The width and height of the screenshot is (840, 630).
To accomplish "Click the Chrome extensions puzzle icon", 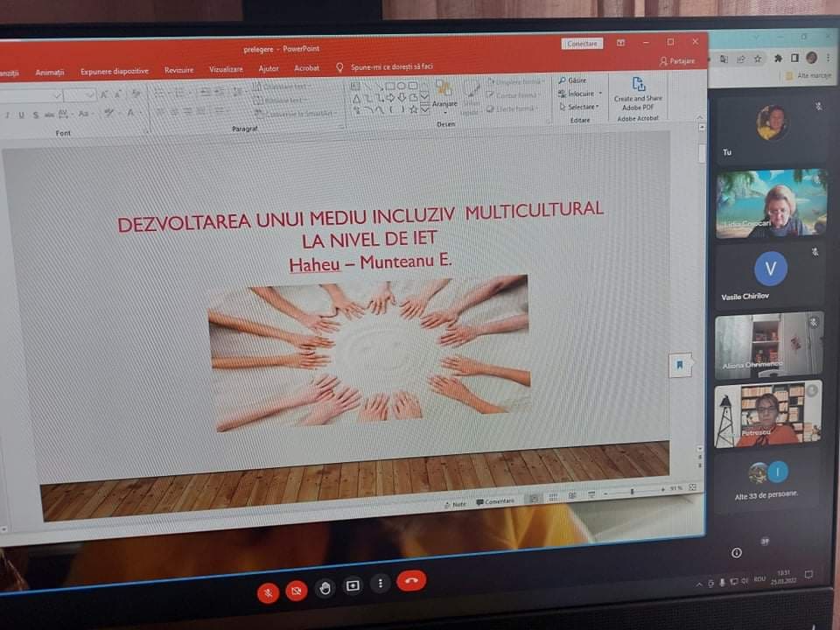I will [777, 59].
